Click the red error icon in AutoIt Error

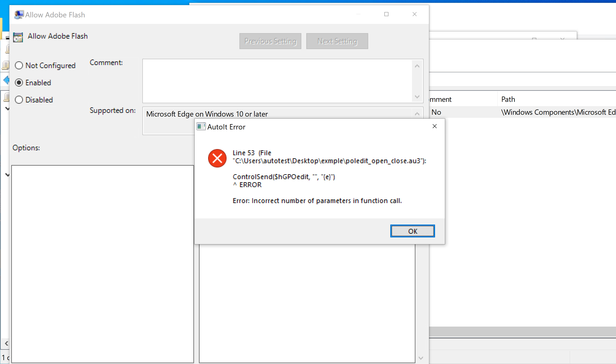coord(217,158)
